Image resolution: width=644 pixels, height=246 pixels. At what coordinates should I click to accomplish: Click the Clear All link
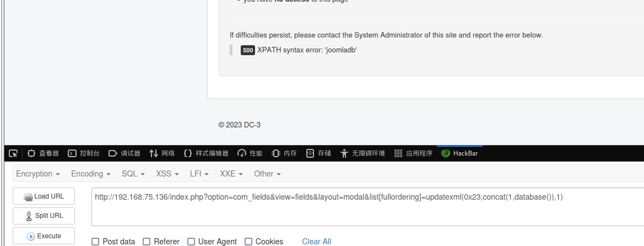317,242
